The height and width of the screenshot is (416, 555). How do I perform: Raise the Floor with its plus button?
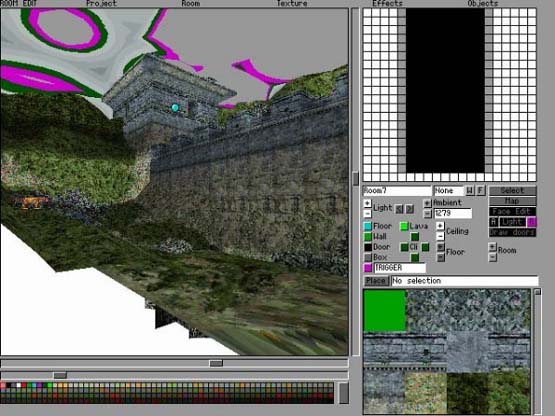(440, 247)
